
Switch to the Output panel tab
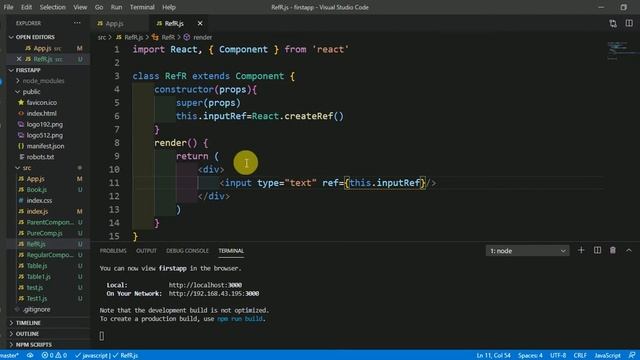(146, 251)
